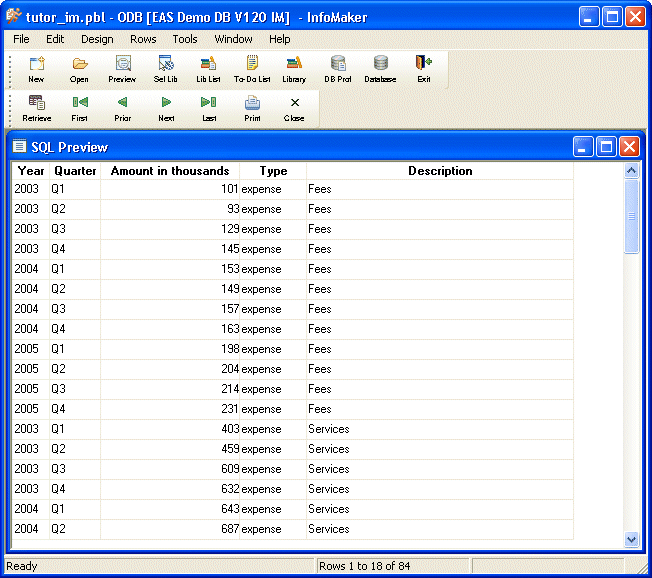Screen dimensions: 652x578
Task: Select the amount cell 198
Action: coord(170,349)
